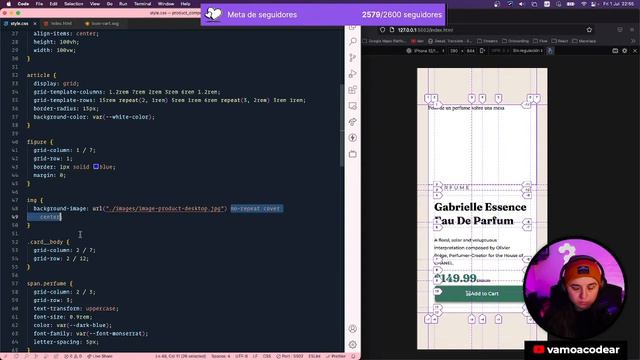Open Accounts icon in activity bar
Viewport: 640px width, 360px height.
(x=353, y=329)
